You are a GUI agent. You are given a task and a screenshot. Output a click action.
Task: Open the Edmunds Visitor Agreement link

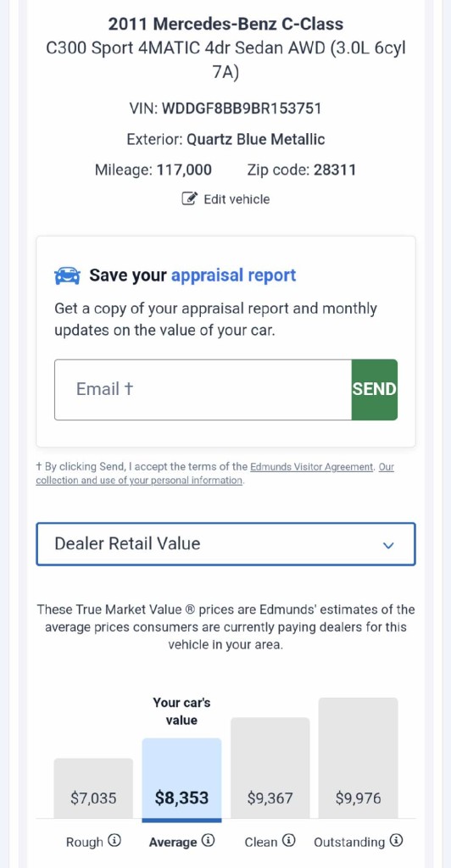click(x=312, y=467)
